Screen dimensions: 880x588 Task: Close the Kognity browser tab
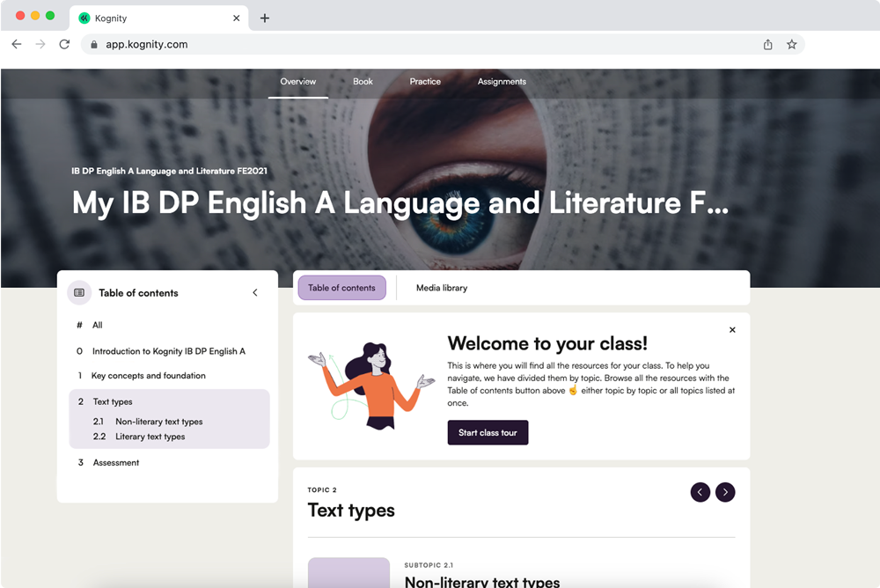236,18
